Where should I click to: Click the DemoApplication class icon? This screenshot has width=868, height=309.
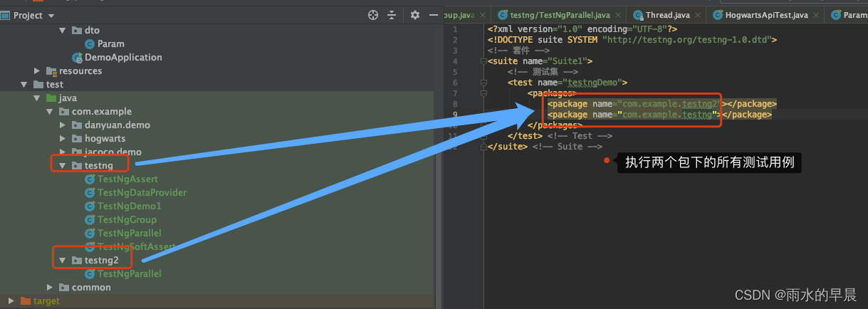point(77,58)
